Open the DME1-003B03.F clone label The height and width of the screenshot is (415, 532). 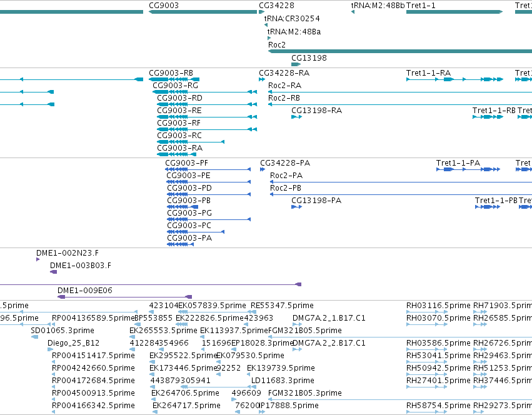81,266
